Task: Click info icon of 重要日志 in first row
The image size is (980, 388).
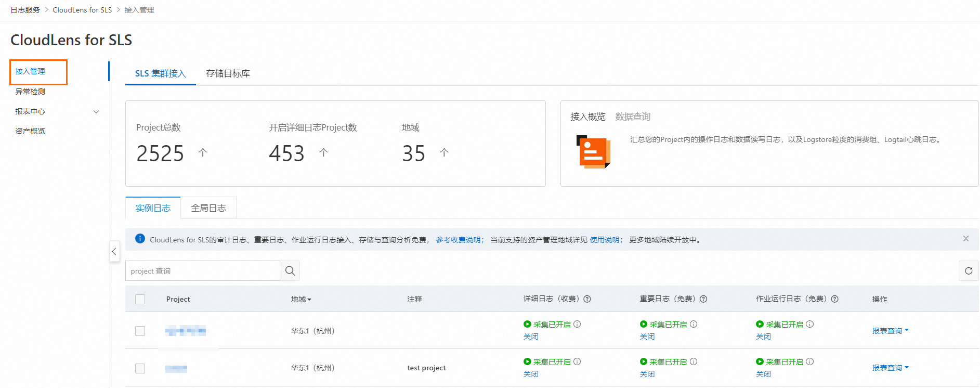Action: pos(694,324)
